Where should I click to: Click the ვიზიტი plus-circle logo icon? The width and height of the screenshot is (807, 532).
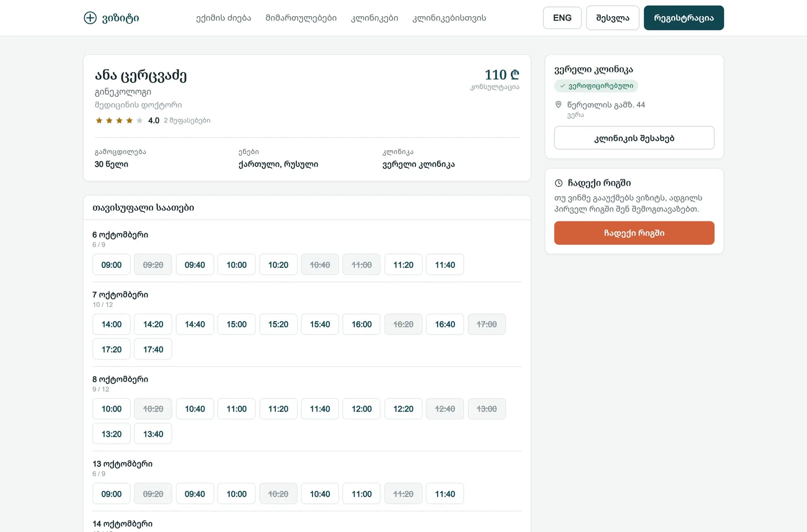pyautogui.click(x=90, y=18)
